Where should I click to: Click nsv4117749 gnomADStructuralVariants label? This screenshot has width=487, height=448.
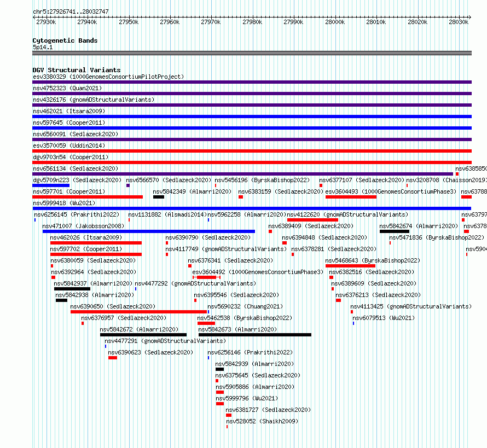click(x=226, y=249)
